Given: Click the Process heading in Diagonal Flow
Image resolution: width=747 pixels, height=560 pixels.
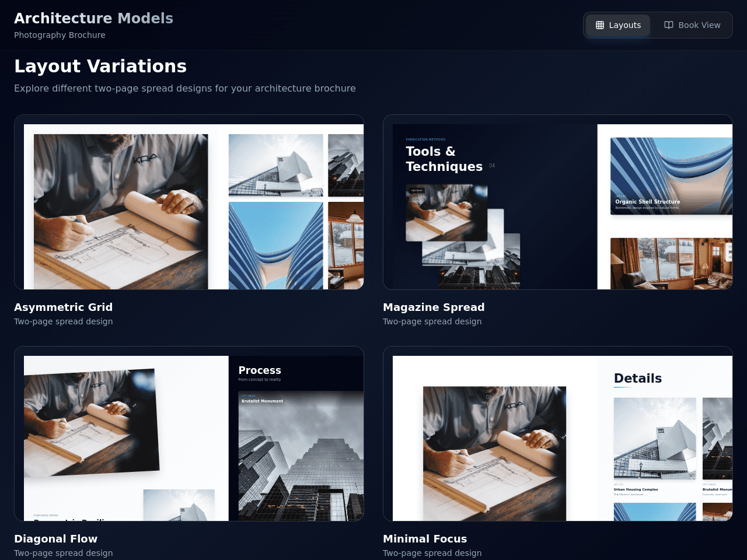Looking at the screenshot, I should coord(260,370).
